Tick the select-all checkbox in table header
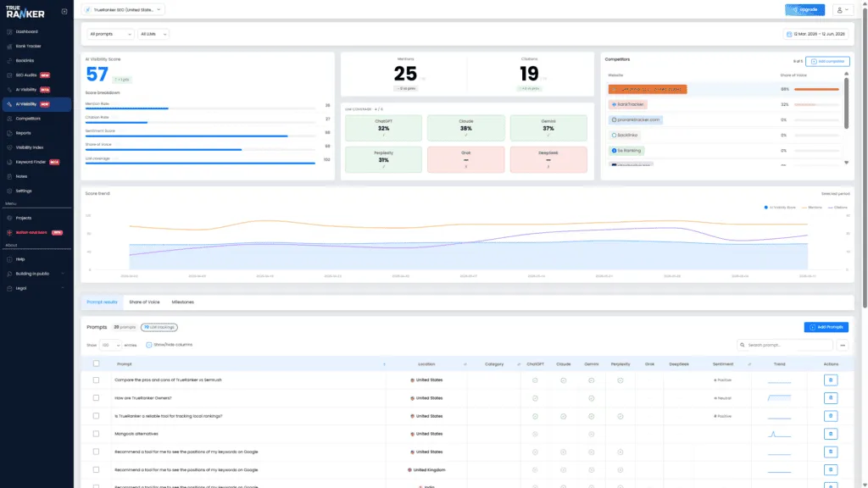The image size is (868, 488). coord(97,363)
